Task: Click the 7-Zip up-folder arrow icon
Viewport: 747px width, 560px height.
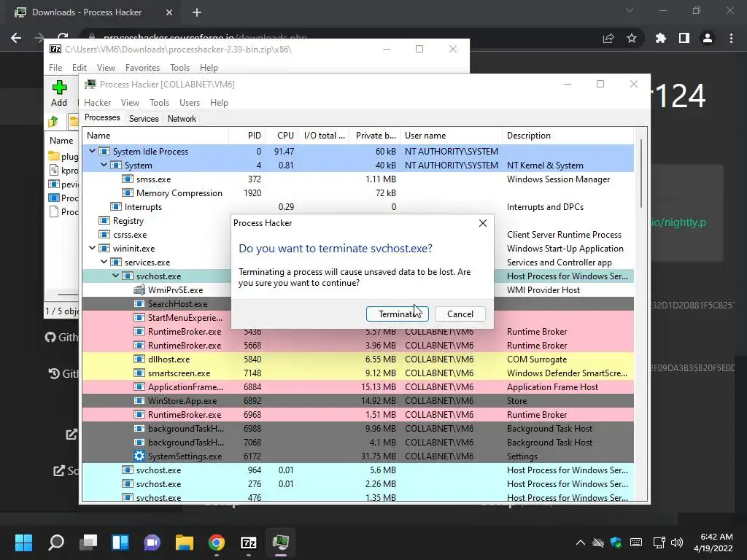Action: pos(53,122)
